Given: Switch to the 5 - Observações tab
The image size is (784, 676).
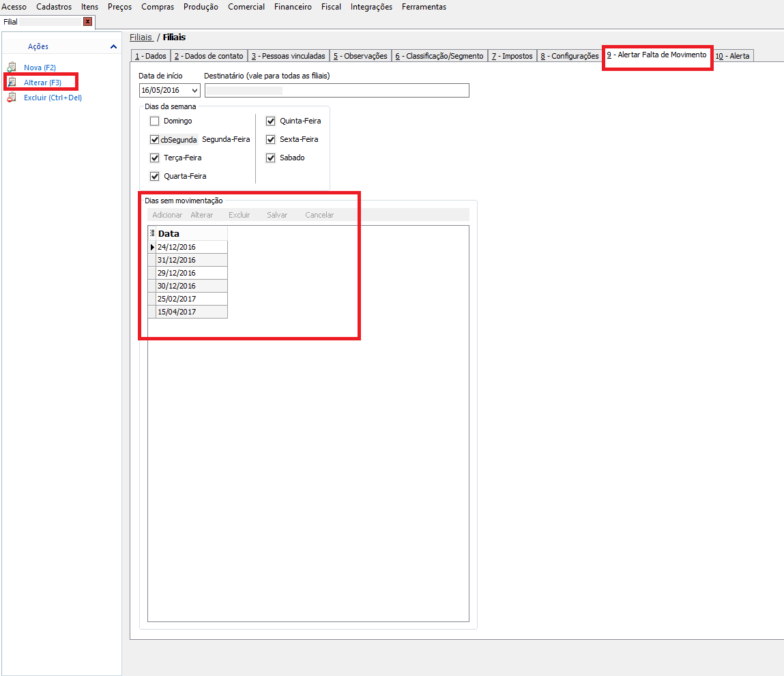Looking at the screenshot, I should (360, 56).
